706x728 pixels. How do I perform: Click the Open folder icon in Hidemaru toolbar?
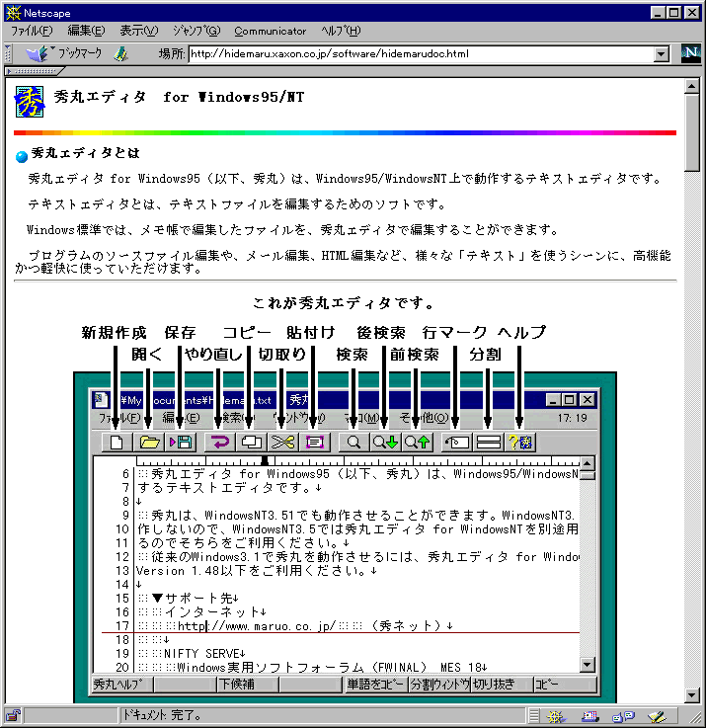click(149, 443)
